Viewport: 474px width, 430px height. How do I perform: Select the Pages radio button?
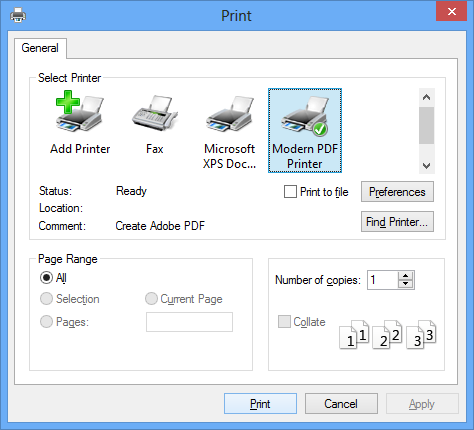46,322
